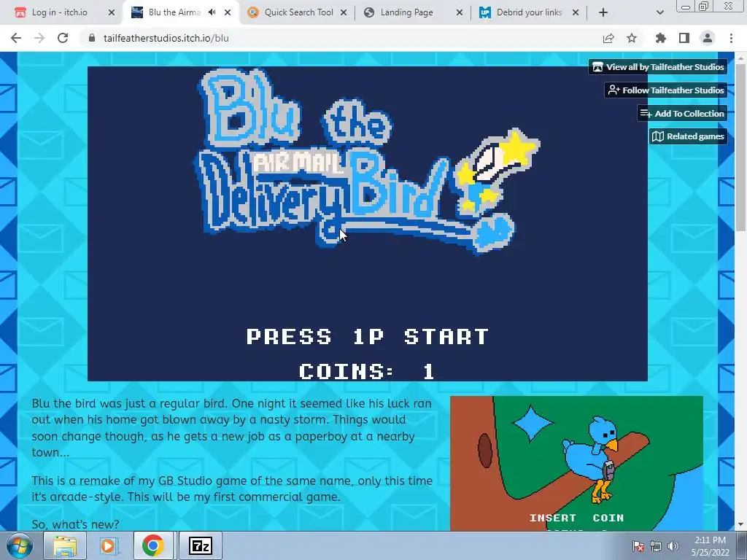Open the volume speaker tray icon
This screenshot has width=747, height=560.
(x=673, y=545)
